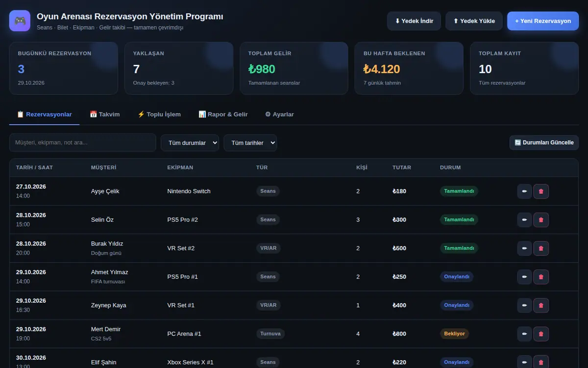Edit the Ayşe Çelik reservation

(x=524, y=191)
